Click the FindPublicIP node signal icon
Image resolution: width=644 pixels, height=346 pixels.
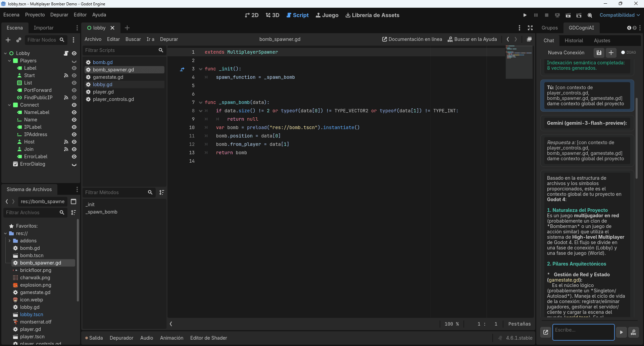pyautogui.click(x=66, y=98)
